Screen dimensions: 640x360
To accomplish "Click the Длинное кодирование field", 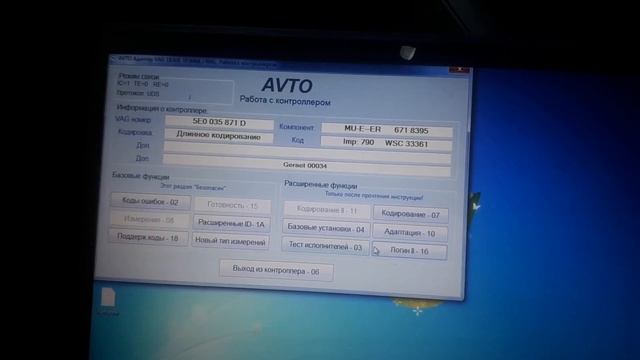I will (x=218, y=136).
